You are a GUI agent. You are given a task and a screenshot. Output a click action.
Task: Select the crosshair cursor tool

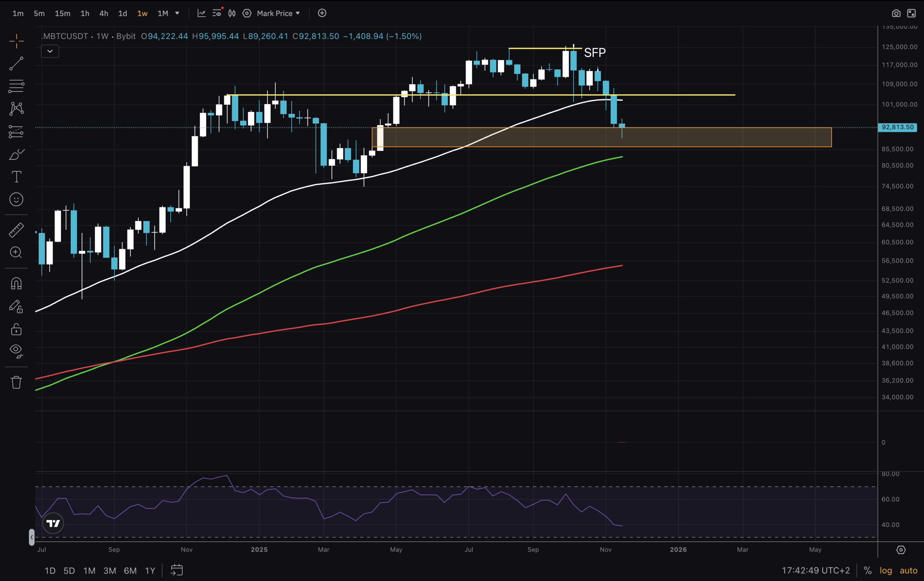[x=17, y=40]
